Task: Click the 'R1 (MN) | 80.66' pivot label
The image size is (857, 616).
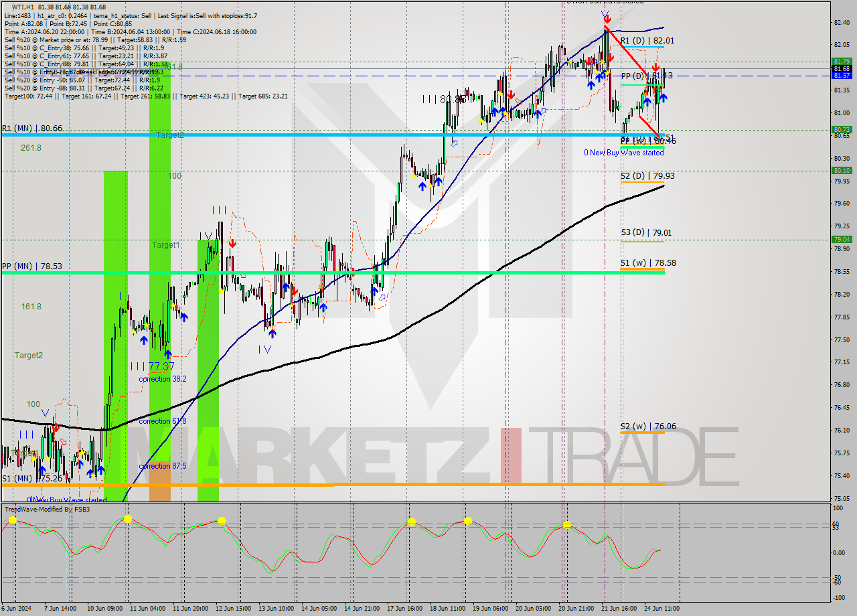Action: click(31, 128)
